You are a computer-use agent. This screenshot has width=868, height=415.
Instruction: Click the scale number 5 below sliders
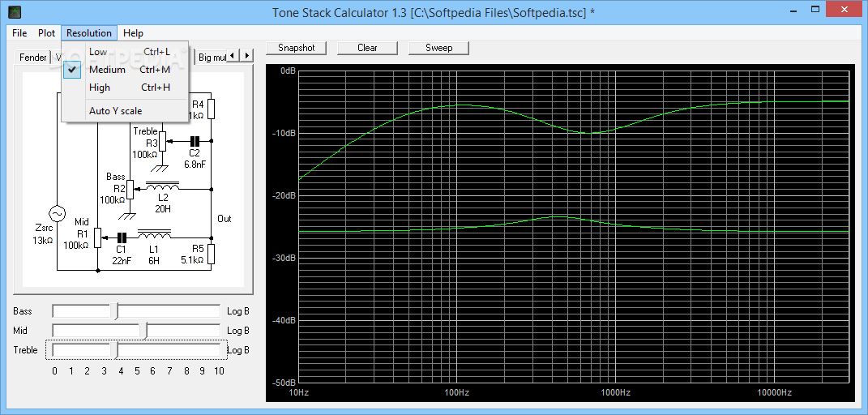pyautogui.click(x=137, y=370)
